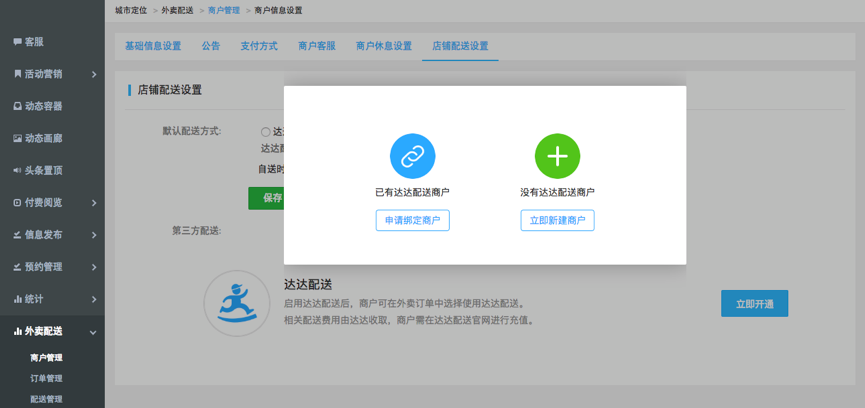Click the 申请绑定商户 button

[412, 220]
